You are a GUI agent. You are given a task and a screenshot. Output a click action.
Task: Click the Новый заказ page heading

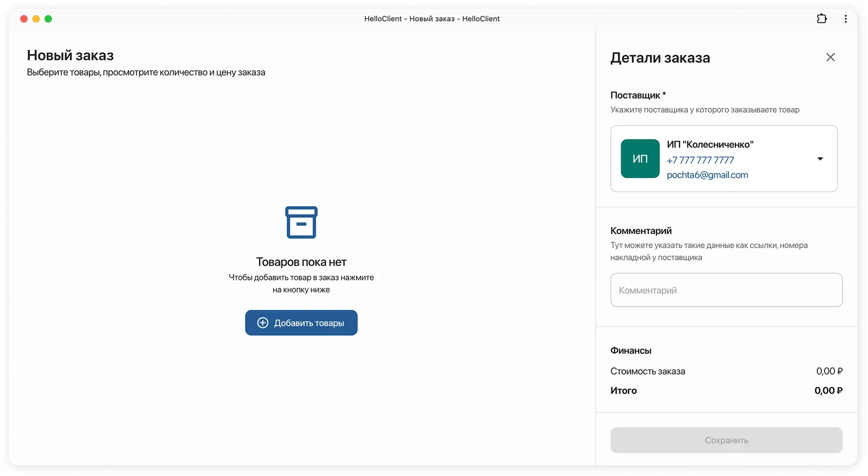click(x=70, y=56)
